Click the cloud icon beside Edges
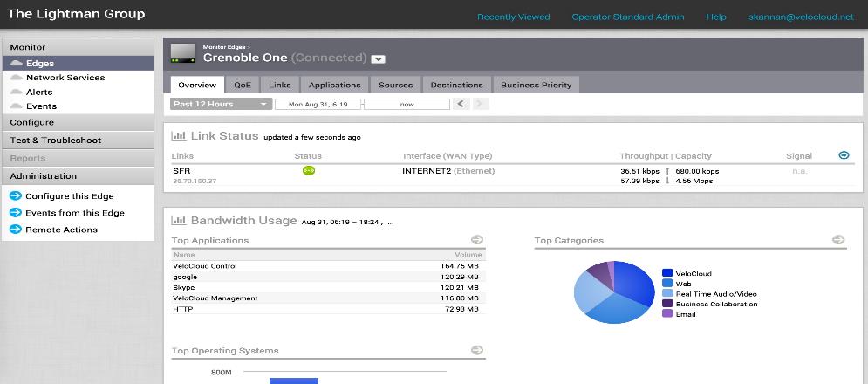868x384 pixels. (16, 63)
